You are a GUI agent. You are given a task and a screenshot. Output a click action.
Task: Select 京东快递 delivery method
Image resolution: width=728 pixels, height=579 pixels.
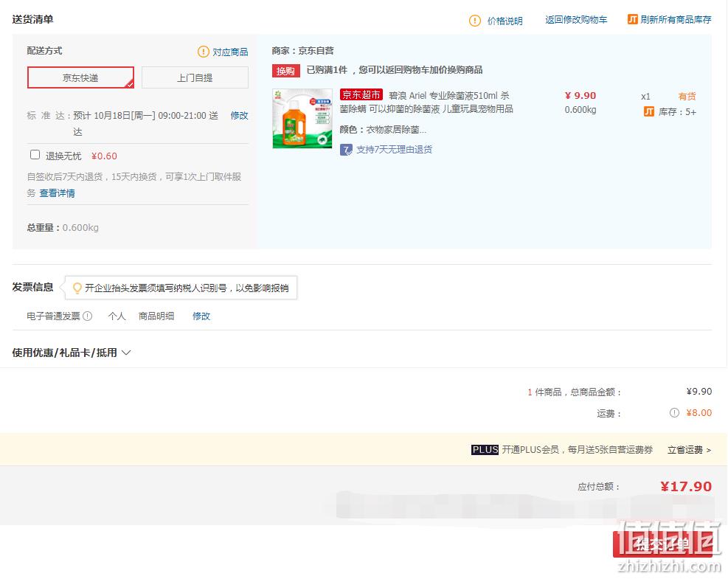[x=81, y=77]
